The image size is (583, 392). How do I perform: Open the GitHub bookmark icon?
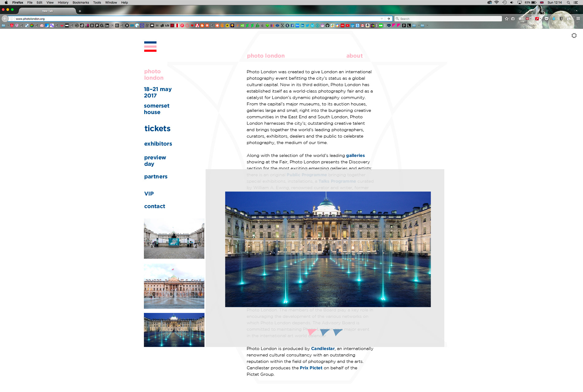327,25
